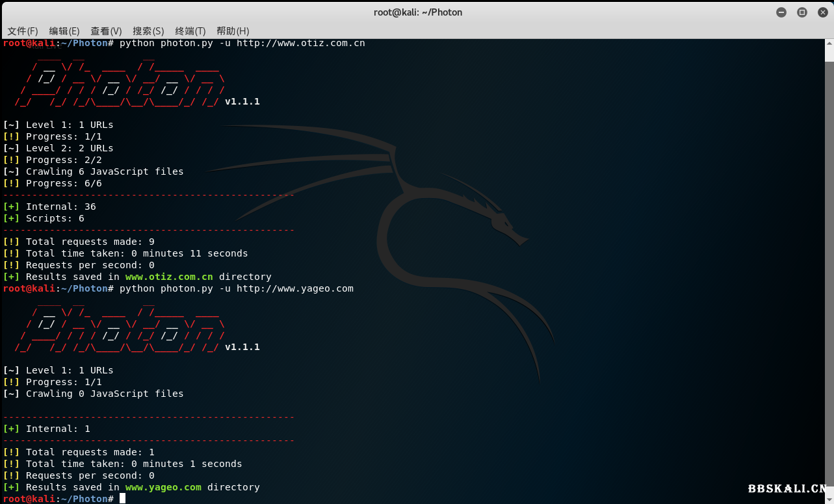Click the green www.yageo.com directory name
Screen dimensions: 834x504
[x=163, y=487]
